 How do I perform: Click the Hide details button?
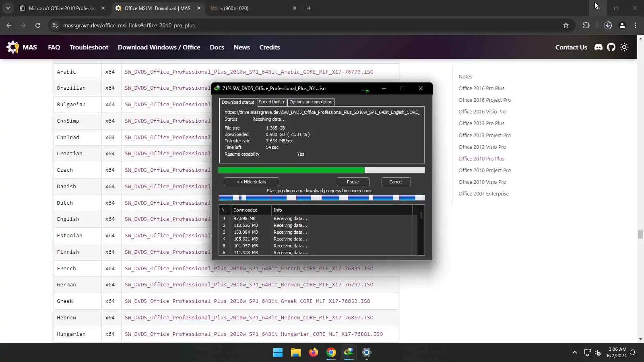(x=252, y=182)
